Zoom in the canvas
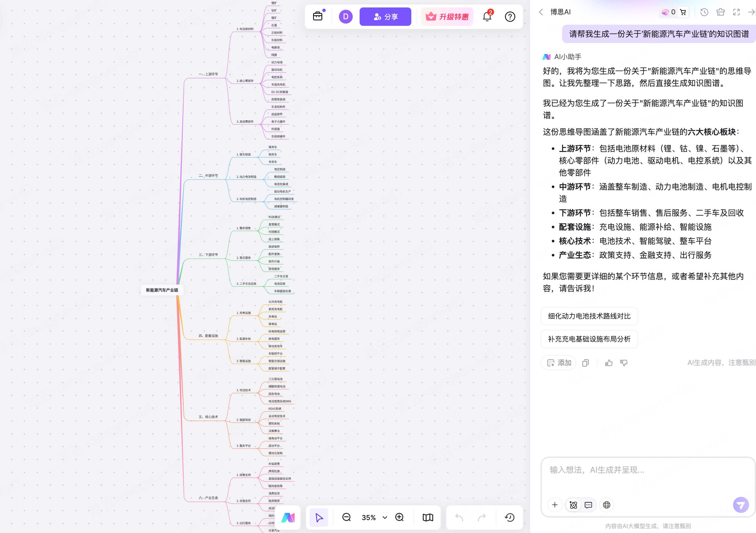 pyautogui.click(x=400, y=517)
